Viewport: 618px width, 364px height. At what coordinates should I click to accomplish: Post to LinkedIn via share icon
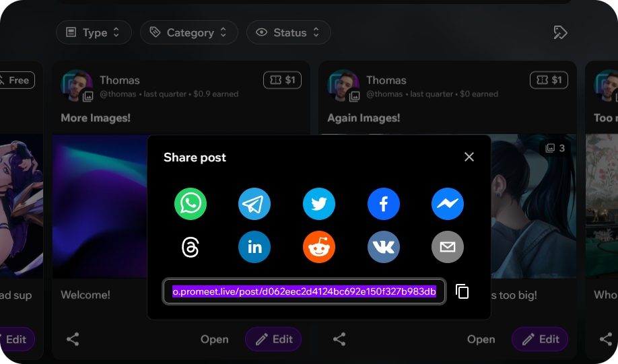(x=254, y=248)
